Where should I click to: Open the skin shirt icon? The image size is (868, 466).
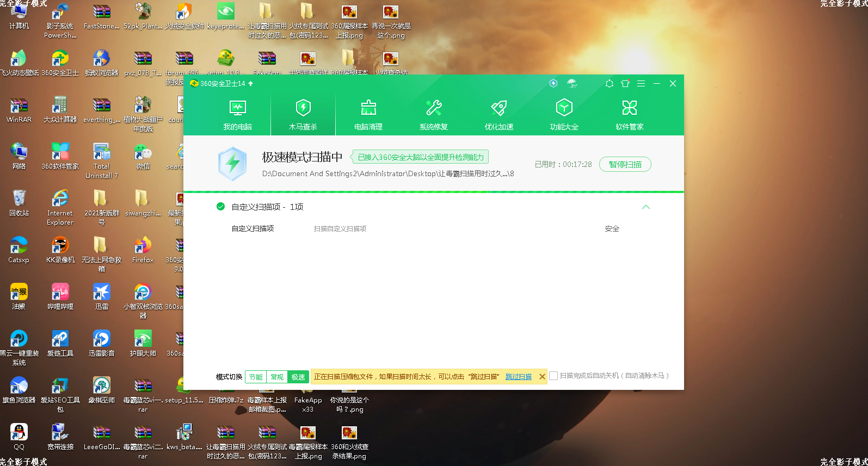(625, 83)
